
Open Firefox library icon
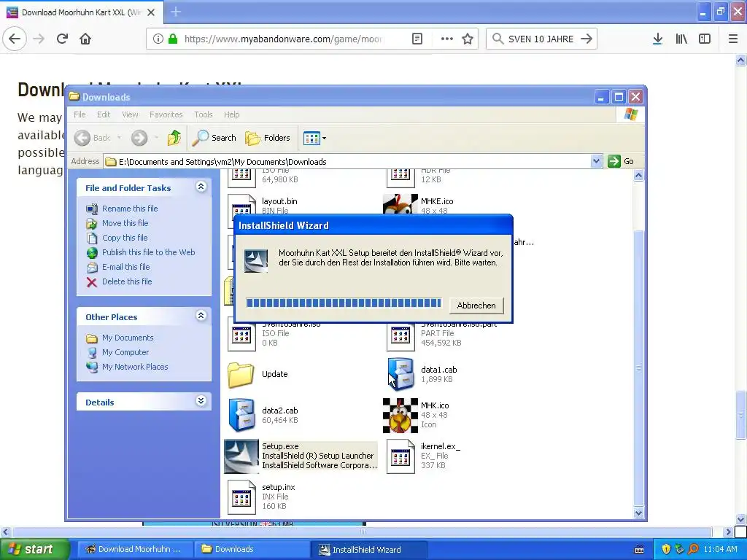(681, 39)
